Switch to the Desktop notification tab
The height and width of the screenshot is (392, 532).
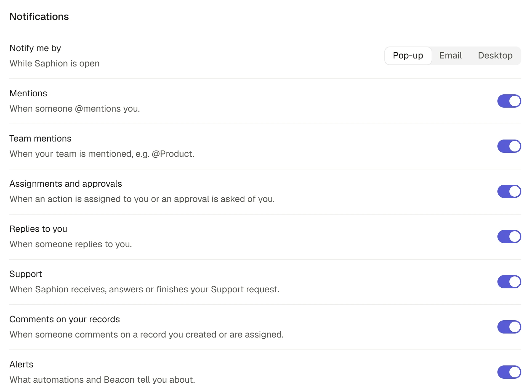[495, 55]
